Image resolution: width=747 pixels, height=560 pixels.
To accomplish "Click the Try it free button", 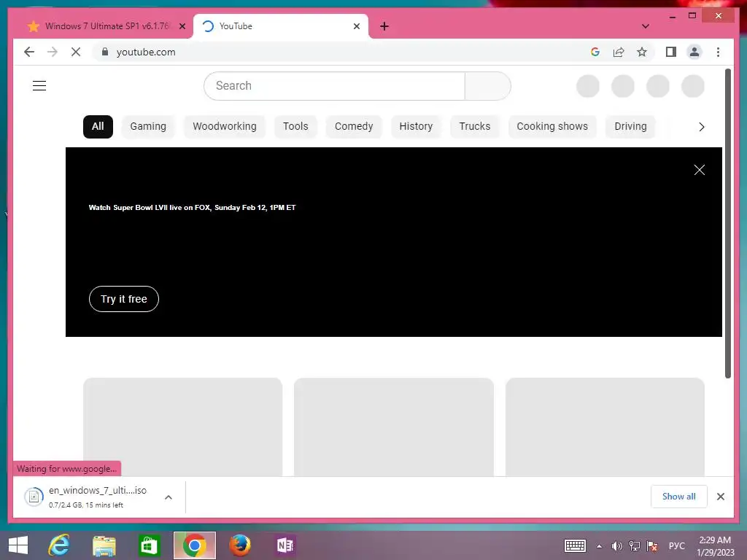I will [124, 299].
